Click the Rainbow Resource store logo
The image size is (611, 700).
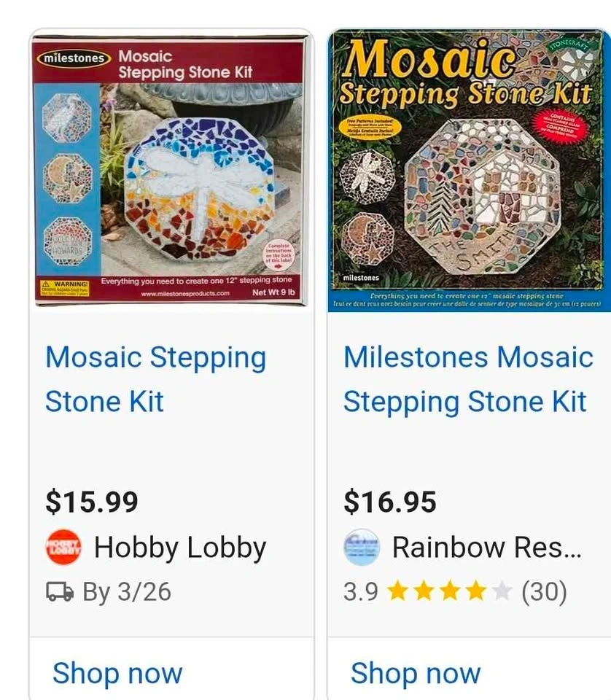coord(362,548)
